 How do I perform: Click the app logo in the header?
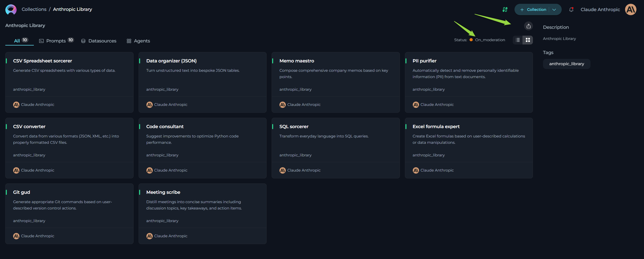(11, 10)
